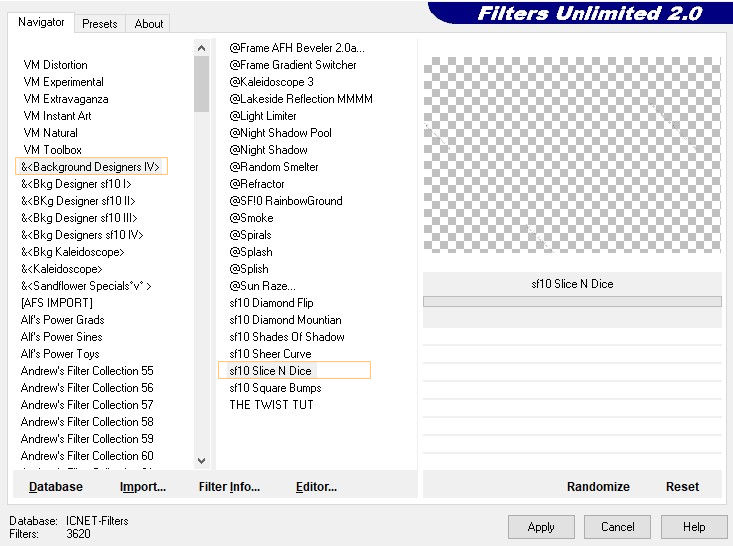
Task: Select VM Distortion filter category
Action: tap(56, 65)
